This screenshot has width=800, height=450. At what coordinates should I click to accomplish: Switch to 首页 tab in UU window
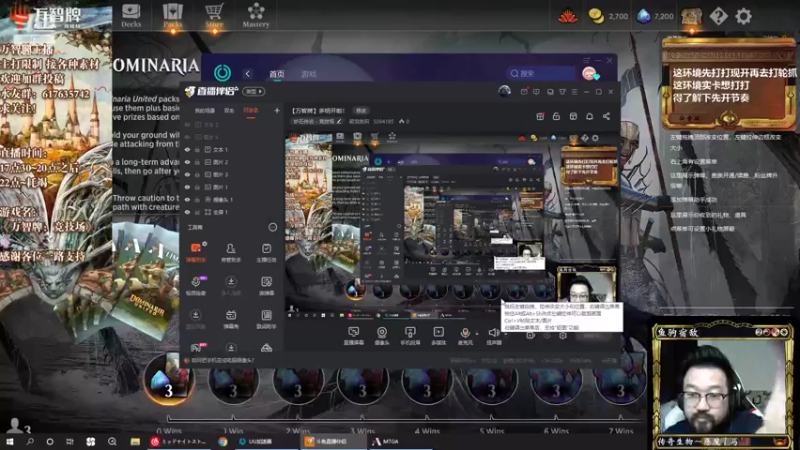tap(277, 74)
